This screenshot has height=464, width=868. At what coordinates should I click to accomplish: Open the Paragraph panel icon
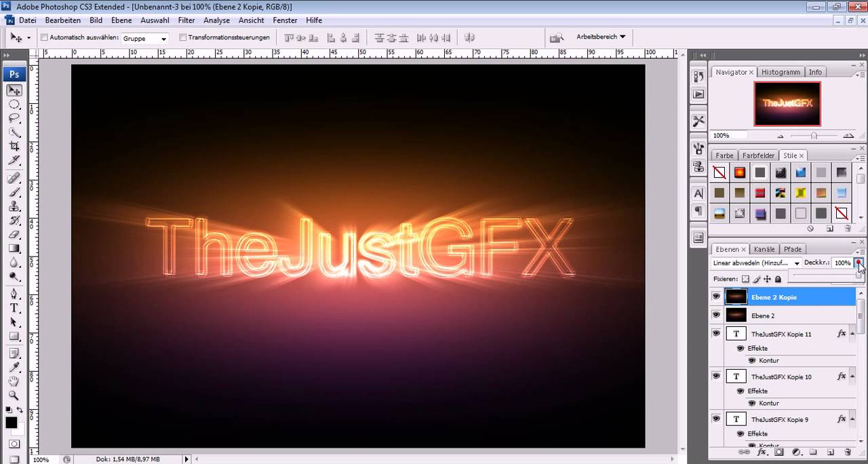698,212
